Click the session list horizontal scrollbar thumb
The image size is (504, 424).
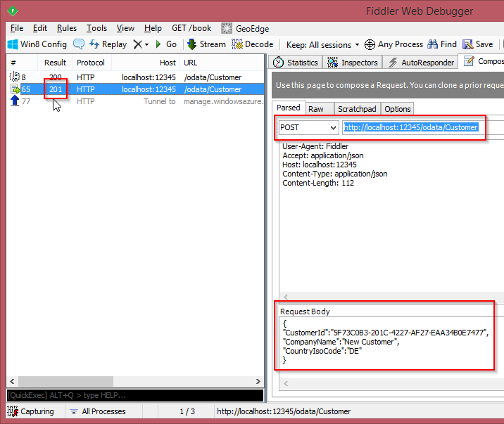65,382
